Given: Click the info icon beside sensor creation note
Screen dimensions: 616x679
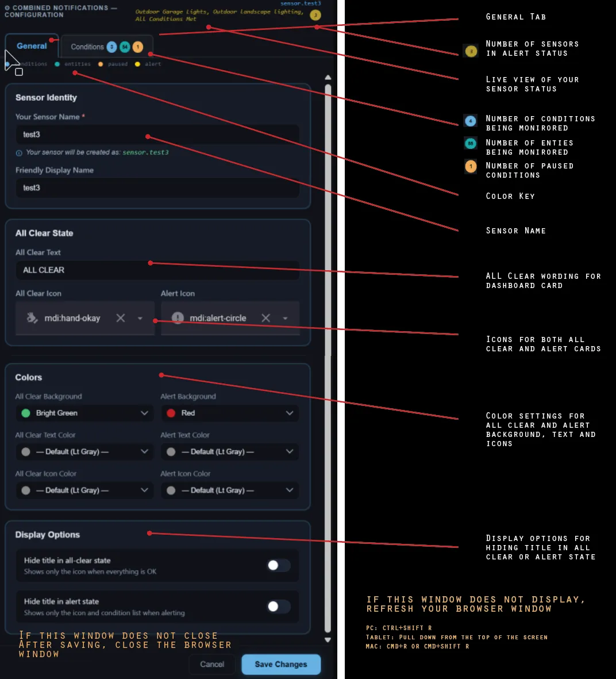Looking at the screenshot, I should click(x=19, y=153).
